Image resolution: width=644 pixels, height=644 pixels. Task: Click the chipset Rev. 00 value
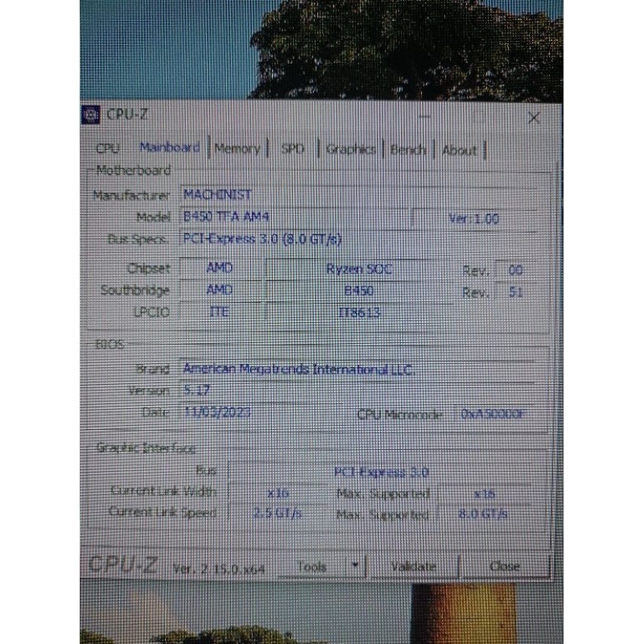[x=515, y=270]
